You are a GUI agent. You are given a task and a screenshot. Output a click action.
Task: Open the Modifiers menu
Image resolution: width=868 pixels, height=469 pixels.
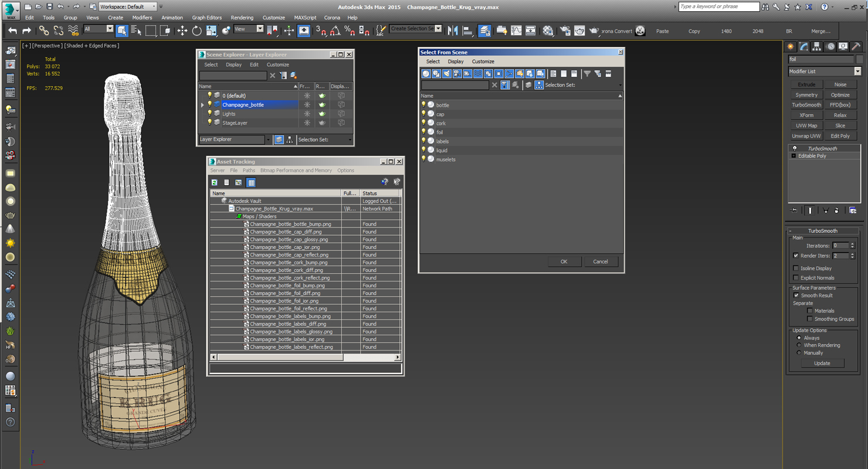(142, 18)
